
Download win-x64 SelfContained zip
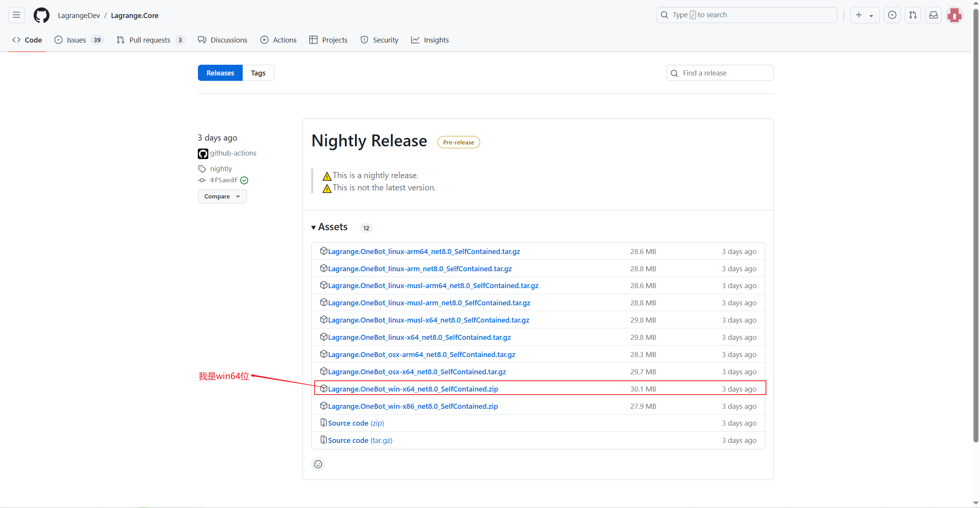tap(413, 389)
